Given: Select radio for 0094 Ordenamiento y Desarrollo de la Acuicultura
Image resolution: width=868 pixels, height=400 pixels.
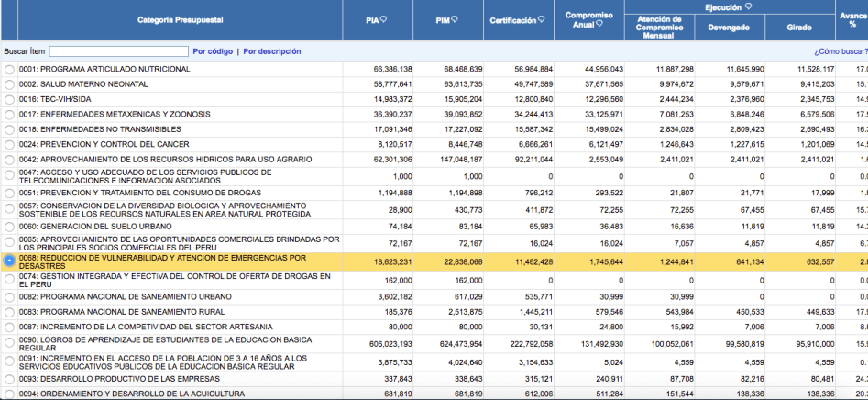Looking at the screenshot, I should click(x=10, y=394).
